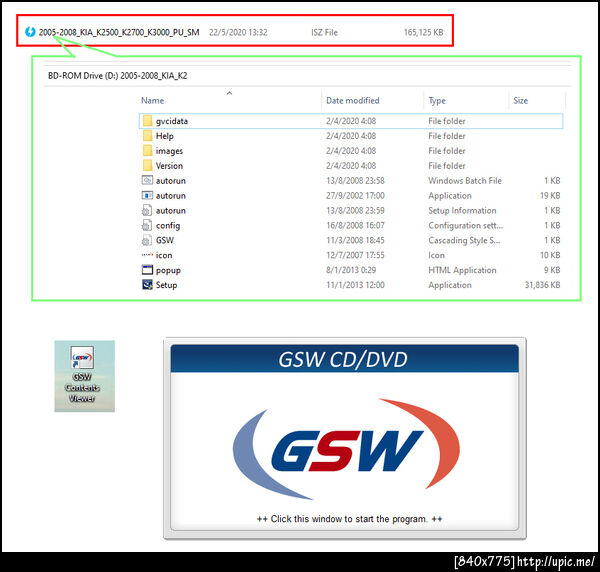Open the images folder icon
This screenshot has height=572, width=600.
(x=147, y=151)
